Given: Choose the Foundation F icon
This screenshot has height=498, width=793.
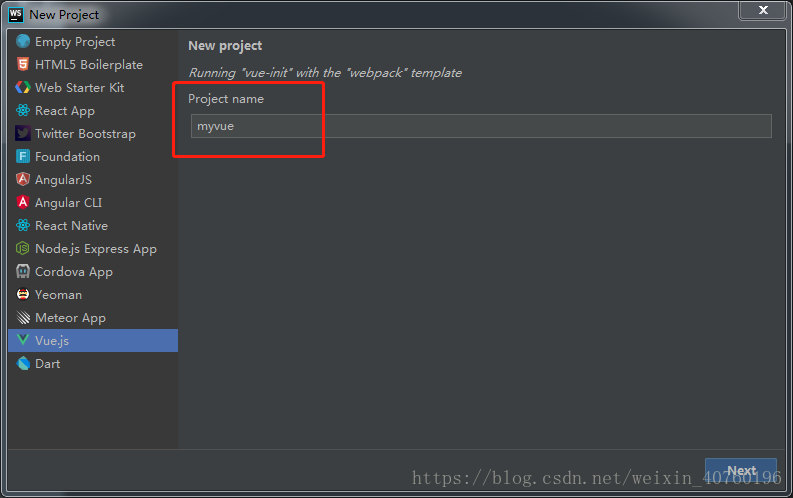Looking at the screenshot, I should 23,156.
